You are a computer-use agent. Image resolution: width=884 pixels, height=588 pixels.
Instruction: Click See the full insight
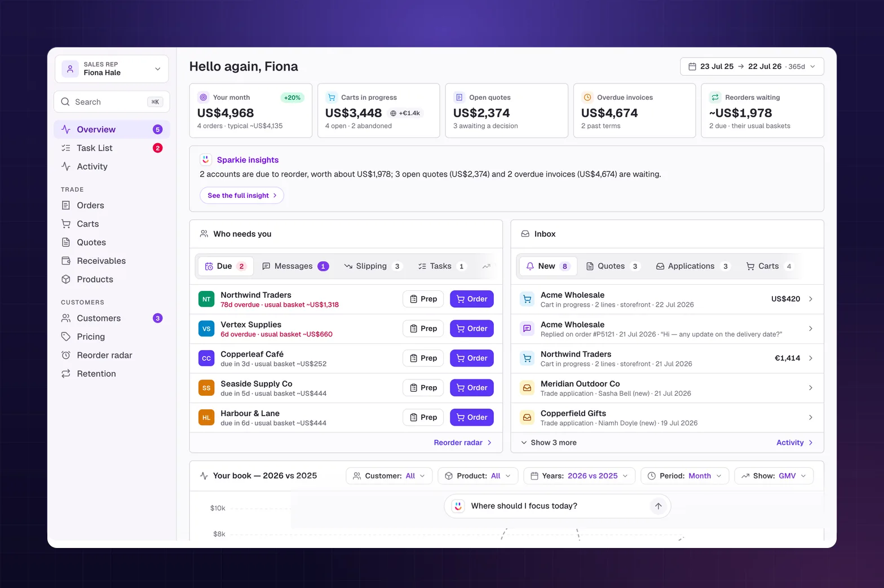pyautogui.click(x=242, y=196)
